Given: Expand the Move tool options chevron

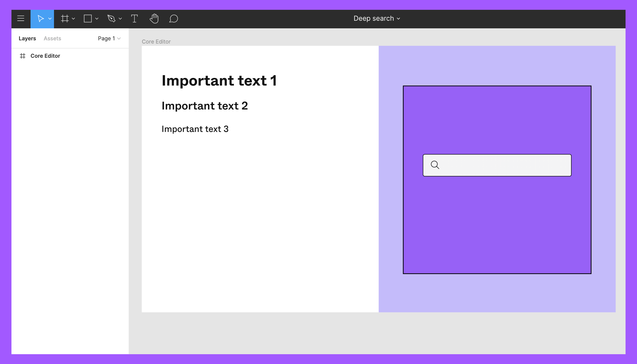Looking at the screenshot, I should pyautogui.click(x=50, y=19).
